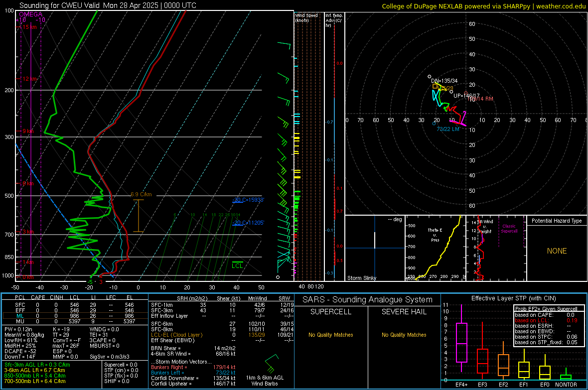Click the College of DuPage NEXLAB credit text

(x=483, y=6)
